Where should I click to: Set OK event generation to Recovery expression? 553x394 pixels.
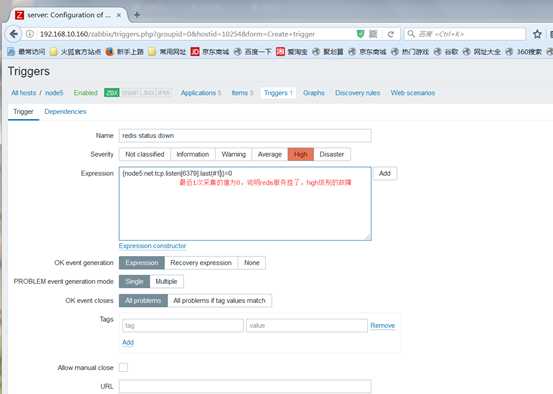pos(201,263)
